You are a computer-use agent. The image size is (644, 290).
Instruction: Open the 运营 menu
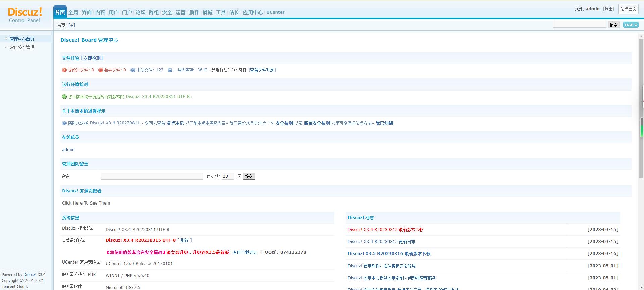click(181, 12)
